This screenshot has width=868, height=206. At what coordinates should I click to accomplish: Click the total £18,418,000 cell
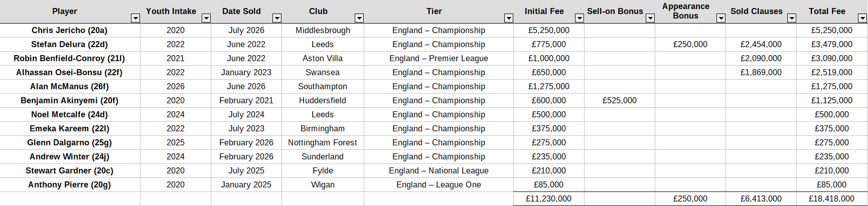point(831,198)
